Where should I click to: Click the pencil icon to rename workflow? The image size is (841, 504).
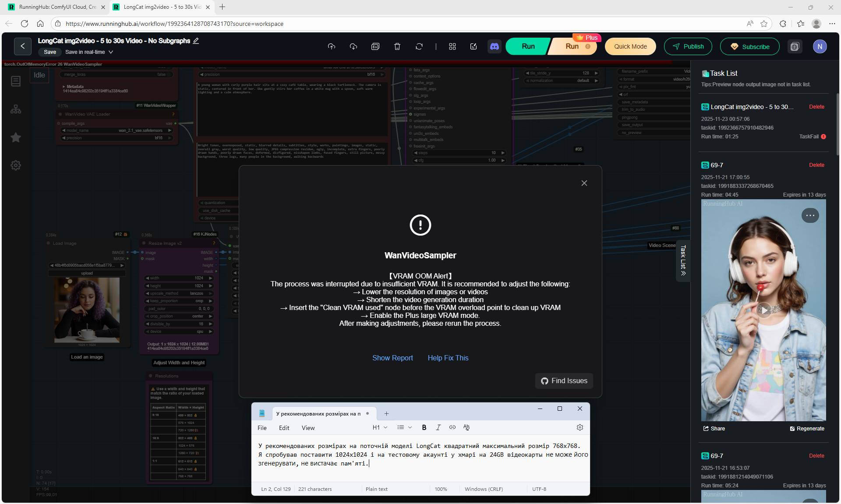point(196,41)
